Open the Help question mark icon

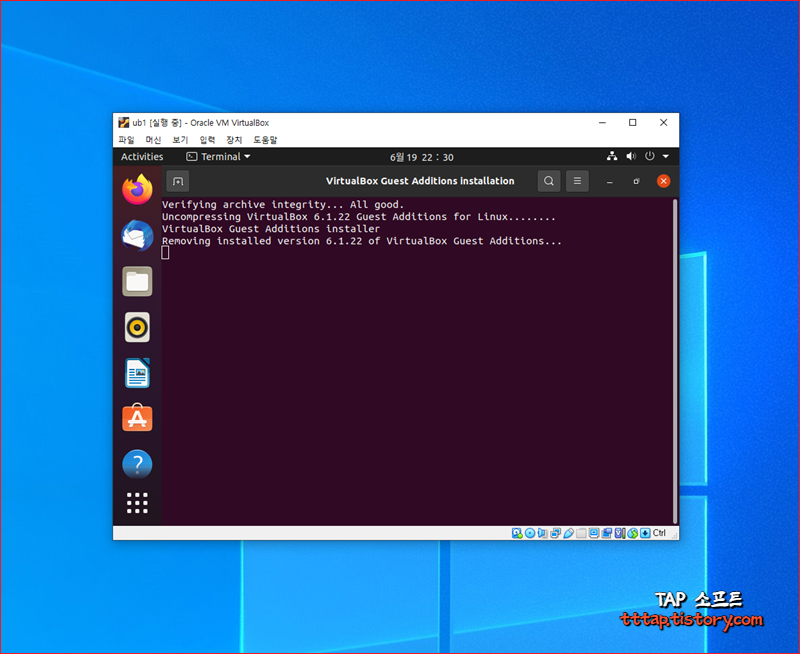click(x=137, y=464)
